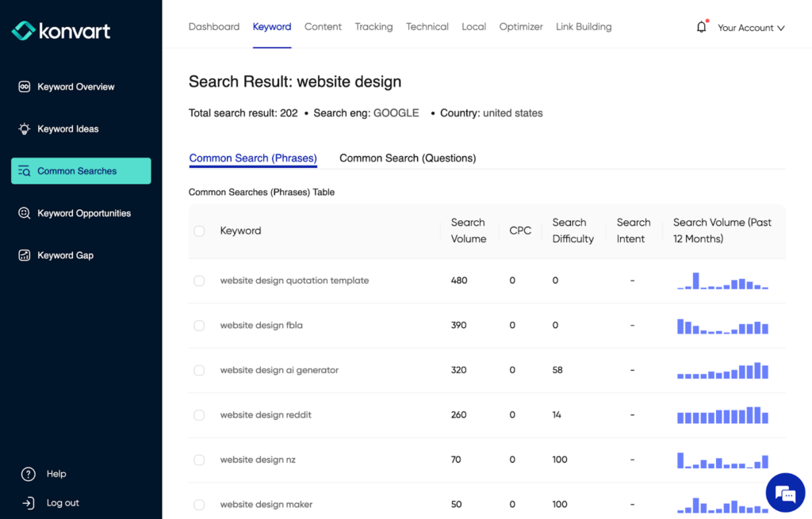
Task: Open the Link Building menu item
Action: click(x=584, y=26)
